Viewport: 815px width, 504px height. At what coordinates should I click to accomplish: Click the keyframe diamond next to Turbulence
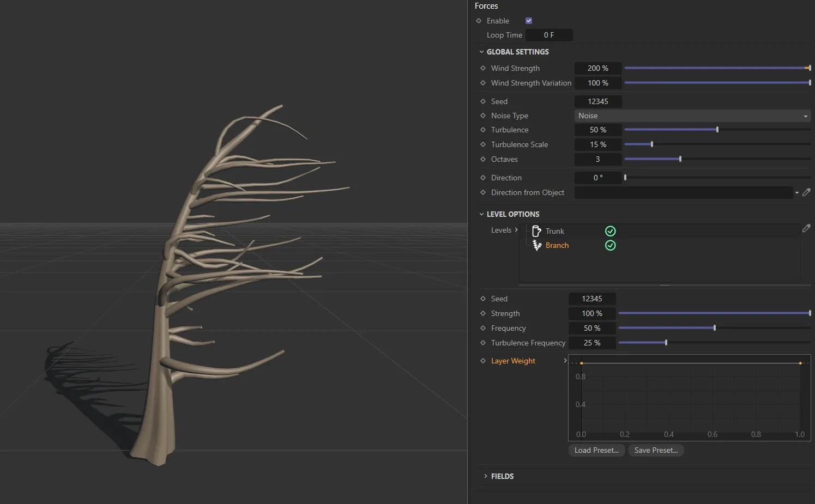pos(483,130)
